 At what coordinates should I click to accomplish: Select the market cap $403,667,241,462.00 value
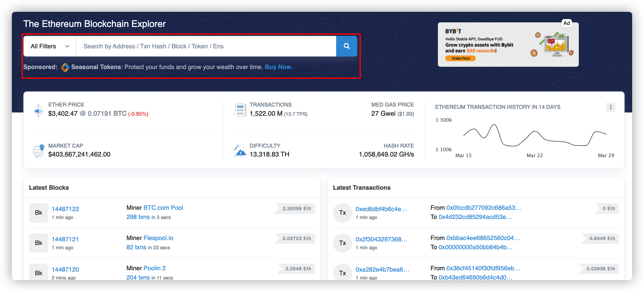pyautogui.click(x=79, y=154)
